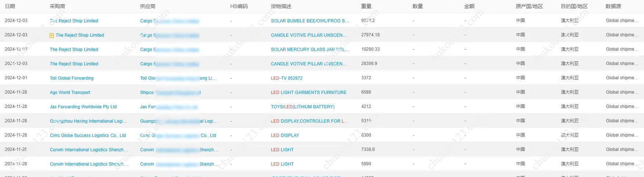Open buyer Guangzhou Hexing International Logi…
This screenshot has height=177, width=644.
[89, 121]
